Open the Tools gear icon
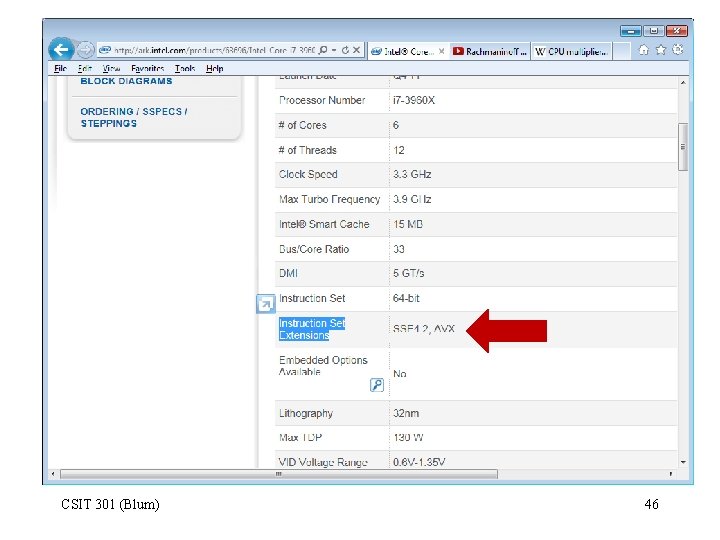Image resolution: width=720 pixels, height=540 pixels. (678, 50)
